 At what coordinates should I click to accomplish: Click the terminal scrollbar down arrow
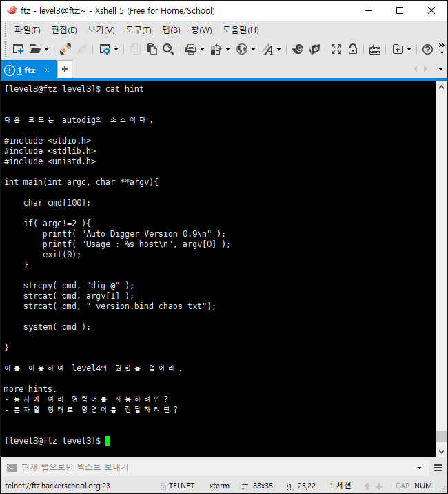pos(441,451)
